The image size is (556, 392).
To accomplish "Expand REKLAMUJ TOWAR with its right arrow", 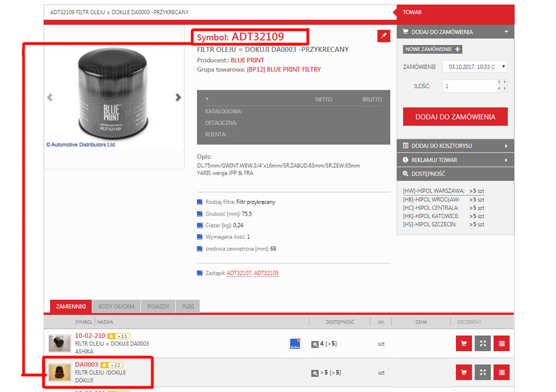I will coord(506,161).
